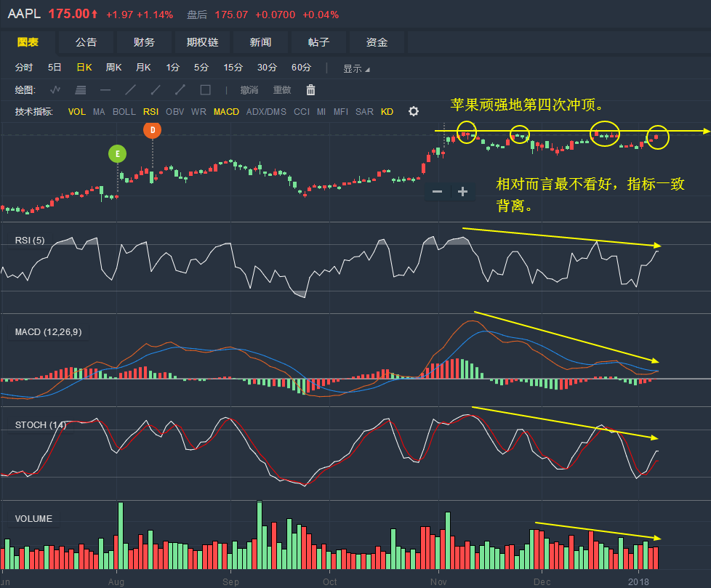Viewport: 711px width, 588px height.
Task: Zoom in the chart with plus button
Action: [462, 192]
